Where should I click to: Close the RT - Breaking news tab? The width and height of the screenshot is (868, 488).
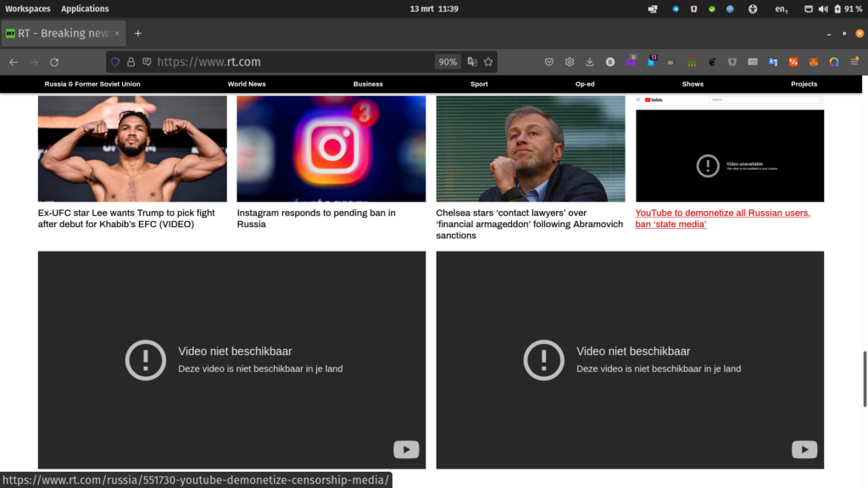tap(117, 34)
